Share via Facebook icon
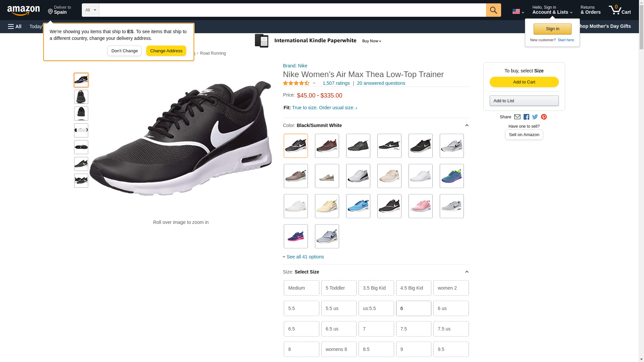This screenshot has height=362, width=644. [x=526, y=117]
